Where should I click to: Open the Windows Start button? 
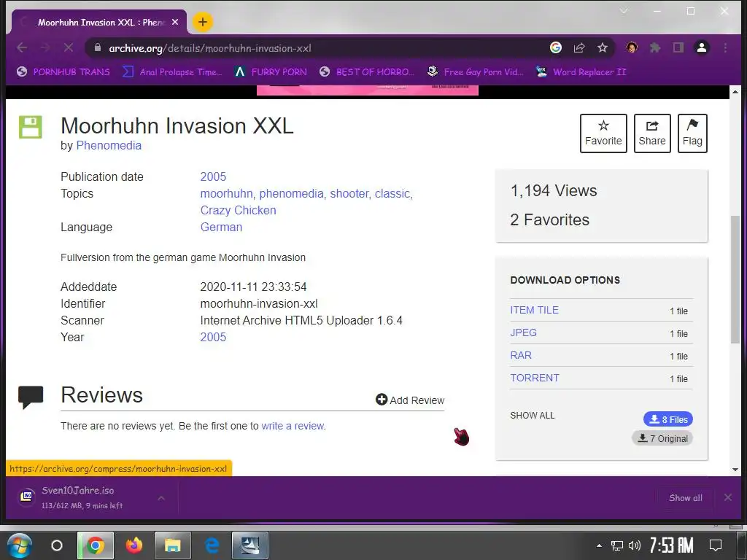tap(19, 545)
